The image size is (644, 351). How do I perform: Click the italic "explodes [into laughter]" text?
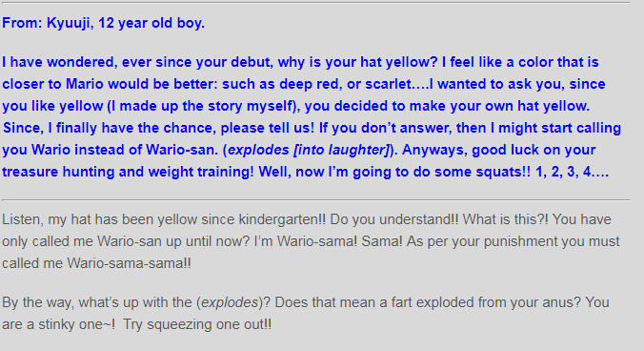[x=308, y=150]
